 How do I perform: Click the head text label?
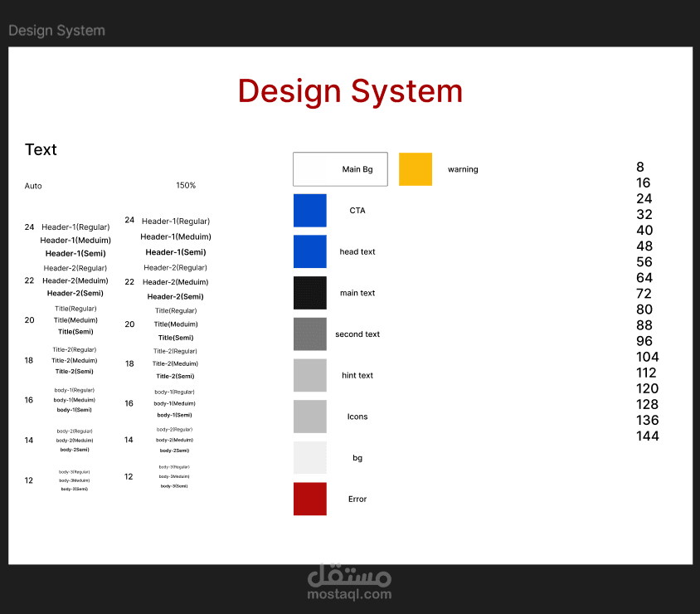[x=357, y=252]
